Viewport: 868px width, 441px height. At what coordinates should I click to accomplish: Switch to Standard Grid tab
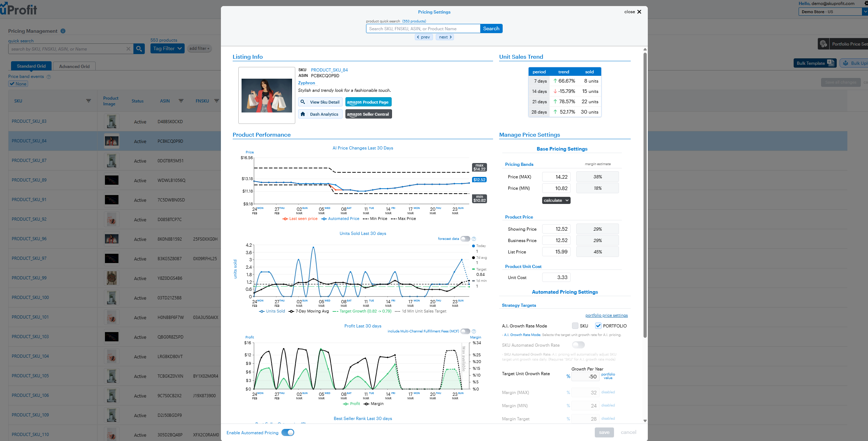tap(31, 66)
